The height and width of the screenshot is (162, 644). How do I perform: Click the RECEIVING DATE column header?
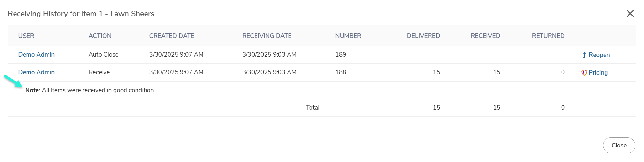point(267,36)
